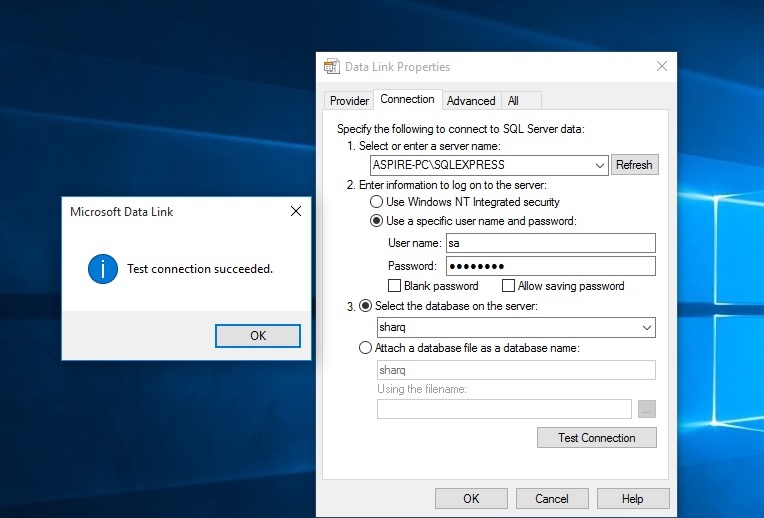The width and height of the screenshot is (764, 518).
Task: Open Help for Data Link Properties
Action: (x=633, y=499)
